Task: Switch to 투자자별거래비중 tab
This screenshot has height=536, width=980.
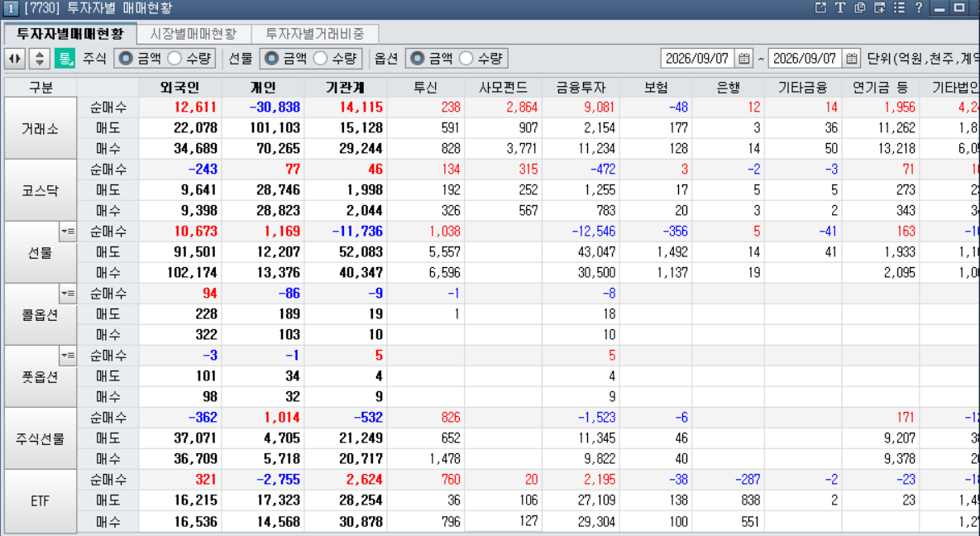Action: (314, 34)
